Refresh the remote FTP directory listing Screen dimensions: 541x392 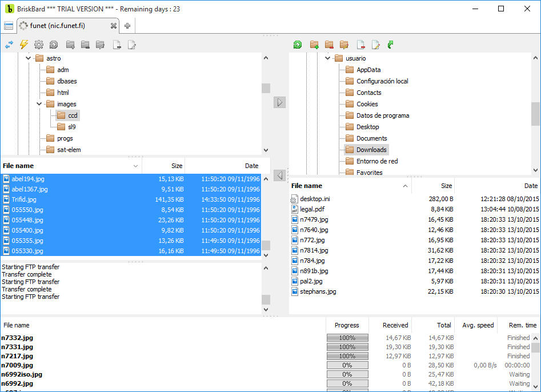(54, 45)
